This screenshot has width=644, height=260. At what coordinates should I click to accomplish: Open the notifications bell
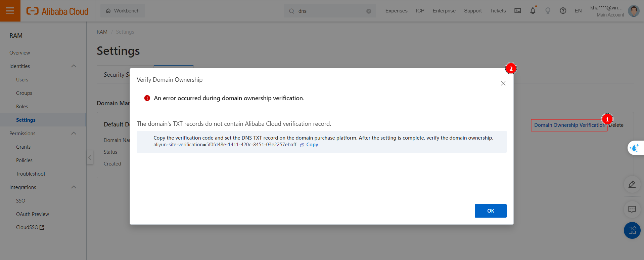(x=533, y=11)
